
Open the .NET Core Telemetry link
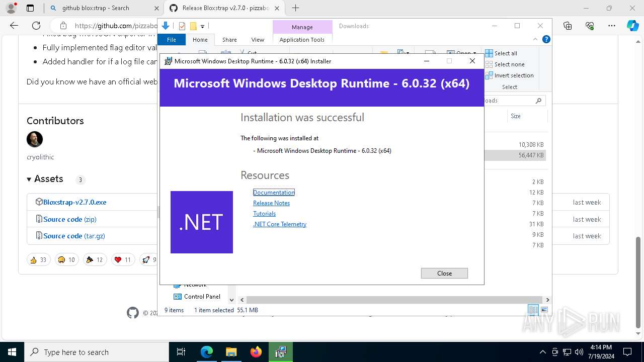click(280, 224)
